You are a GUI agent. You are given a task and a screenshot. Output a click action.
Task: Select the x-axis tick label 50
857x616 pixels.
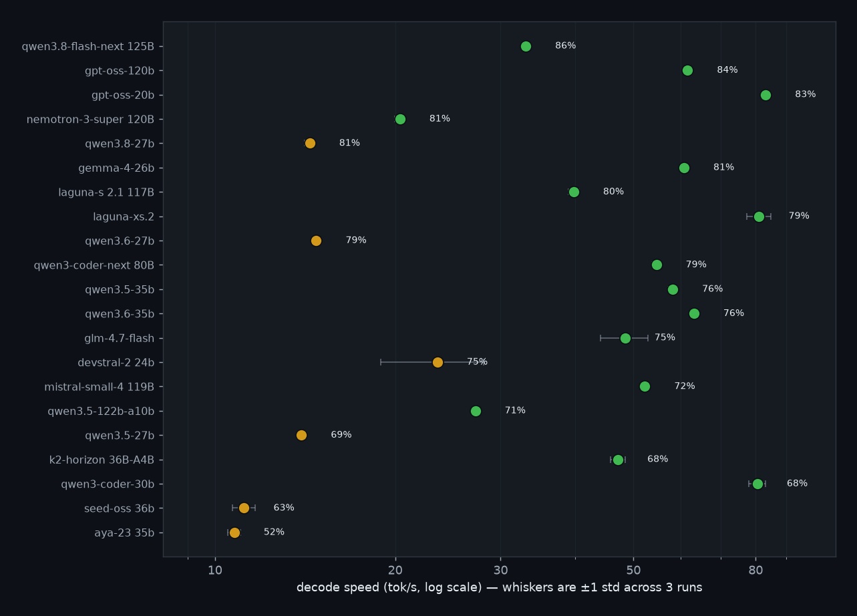(633, 570)
